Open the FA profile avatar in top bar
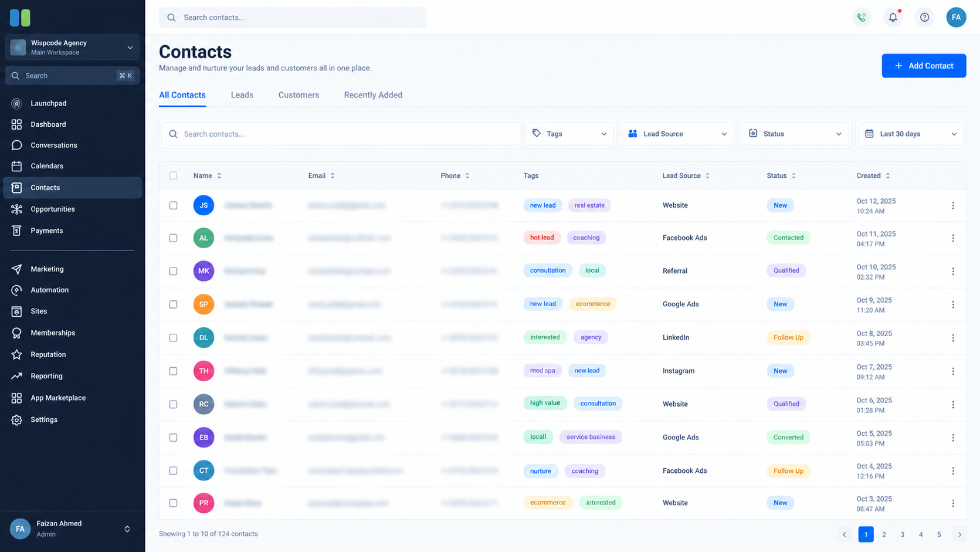The height and width of the screenshot is (552, 980). 956,18
